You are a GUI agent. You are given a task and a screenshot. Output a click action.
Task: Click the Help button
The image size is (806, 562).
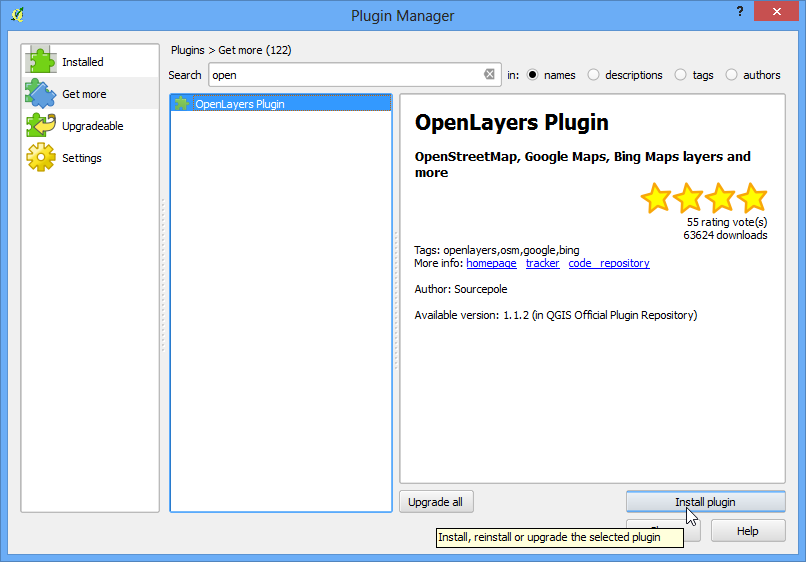(748, 531)
